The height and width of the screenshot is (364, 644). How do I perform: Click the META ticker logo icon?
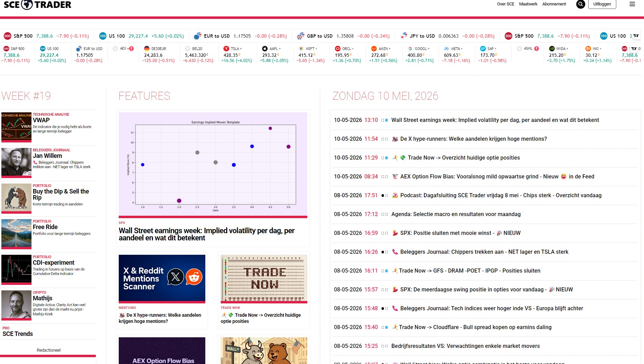coord(447,49)
